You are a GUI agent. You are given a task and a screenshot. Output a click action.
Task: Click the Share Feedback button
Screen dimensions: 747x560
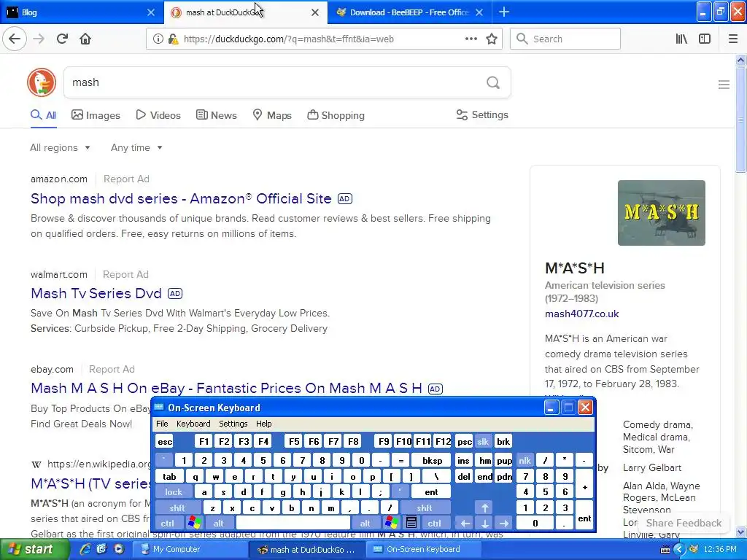pyautogui.click(x=684, y=523)
